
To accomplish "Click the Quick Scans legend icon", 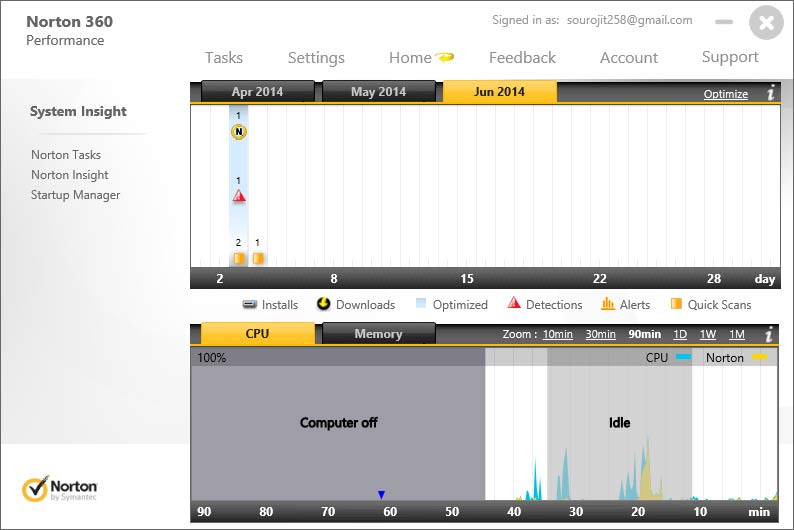I will [676, 303].
